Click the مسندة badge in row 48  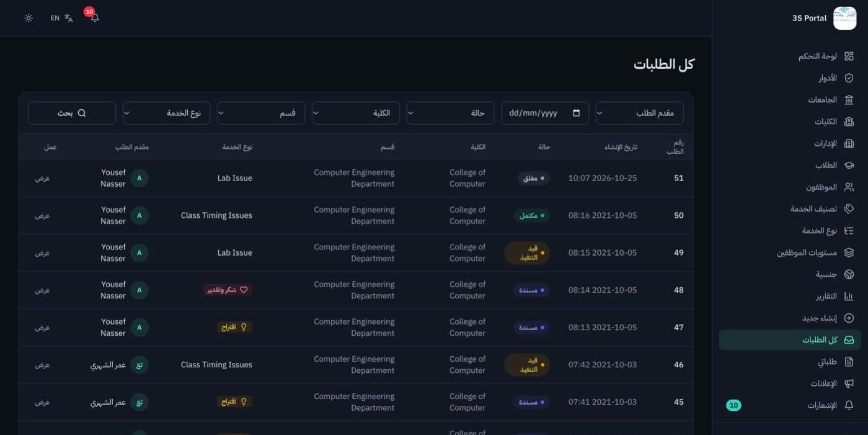[x=531, y=290]
